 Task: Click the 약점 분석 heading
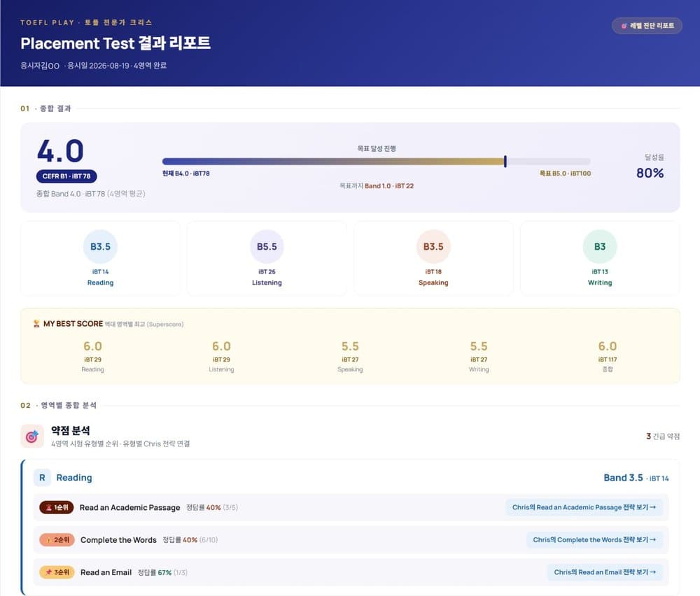[x=71, y=430]
